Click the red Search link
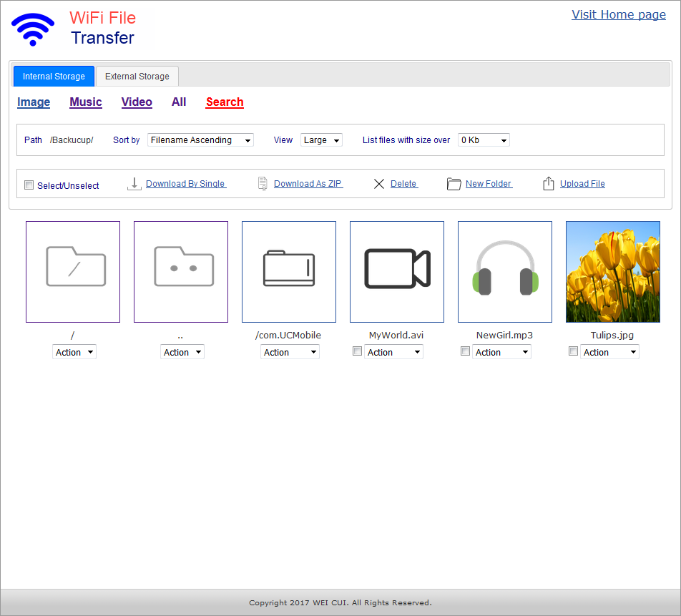This screenshot has height=616, width=681. click(225, 102)
